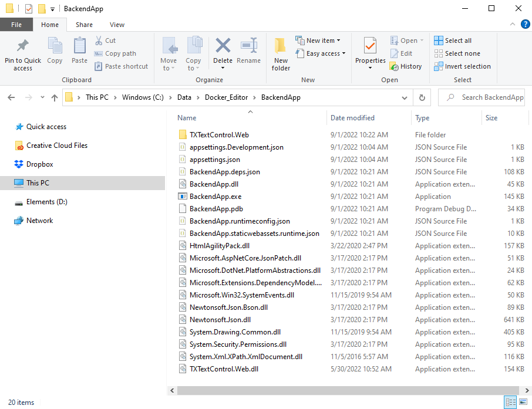Image resolution: width=532 pixels, height=409 pixels.
Task: Select Elements (D:) drive
Action: click(41, 202)
